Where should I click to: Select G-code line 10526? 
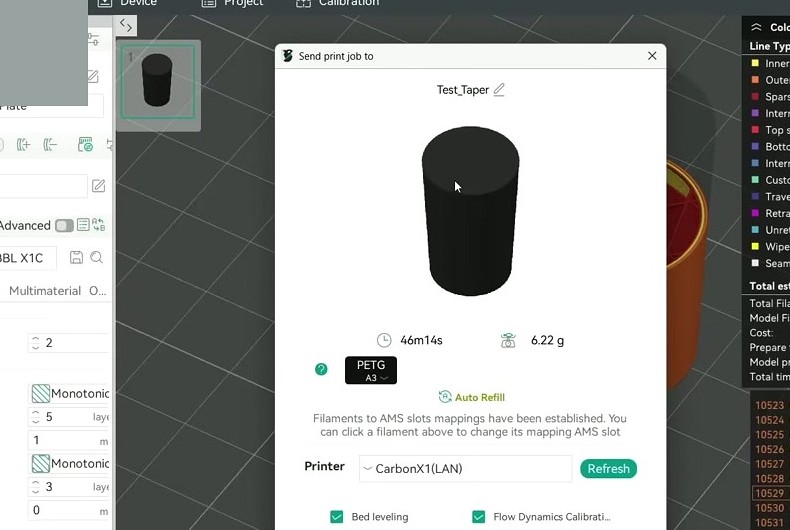(x=770, y=449)
